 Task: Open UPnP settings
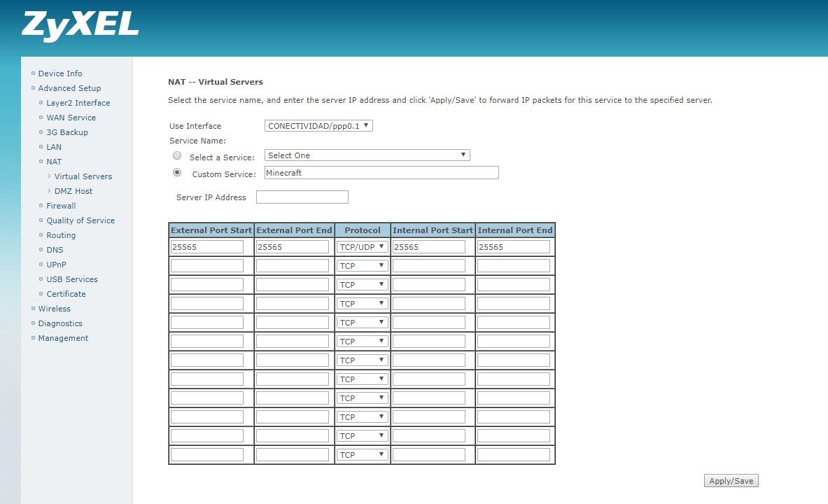56,265
